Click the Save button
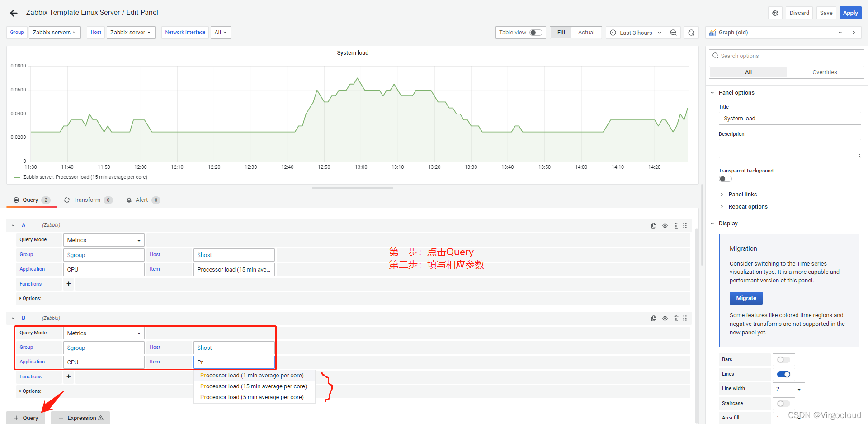Screen dimensions: 868x424 pyautogui.click(x=826, y=13)
